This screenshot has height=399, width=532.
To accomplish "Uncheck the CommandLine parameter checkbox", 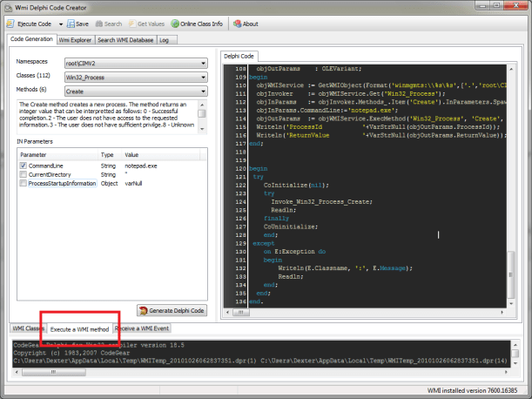I will point(24,165).
